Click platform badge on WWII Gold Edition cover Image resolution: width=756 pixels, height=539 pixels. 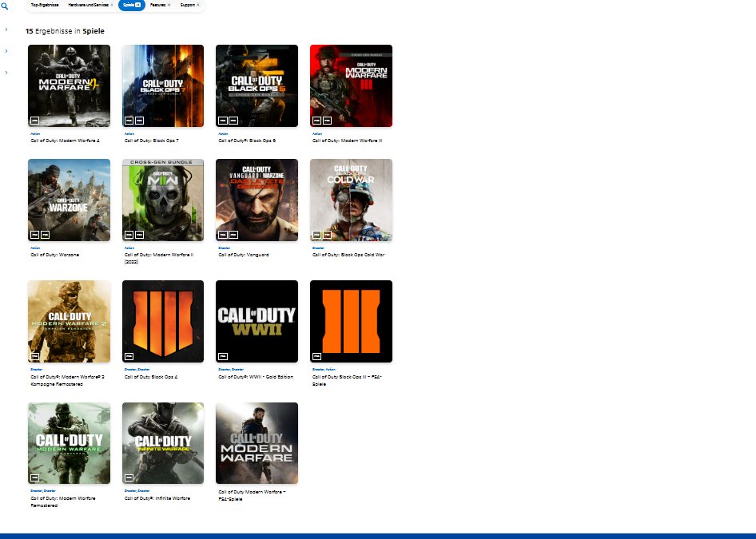pos(223,356)
